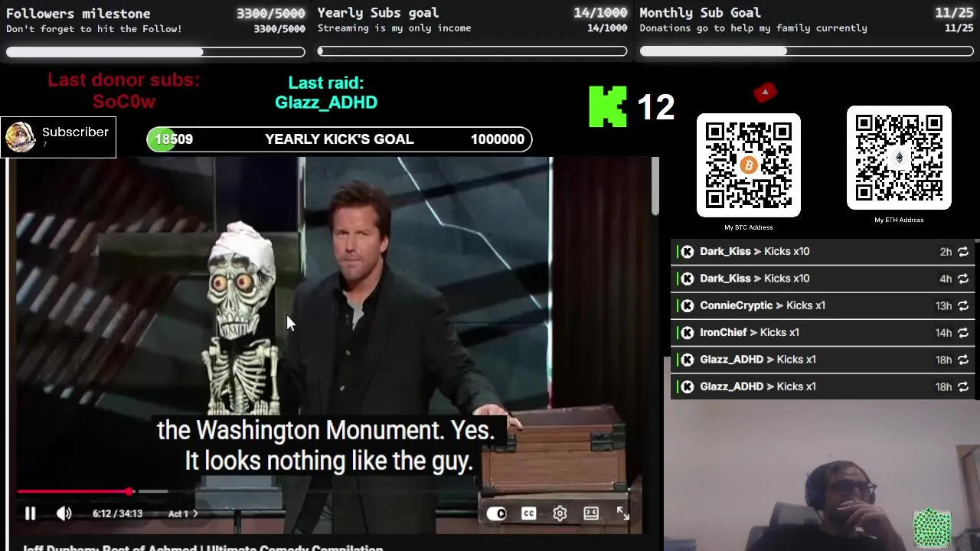980x551 pixels.
Task: Click the streamer webcam feed
Action: point(822,475)
